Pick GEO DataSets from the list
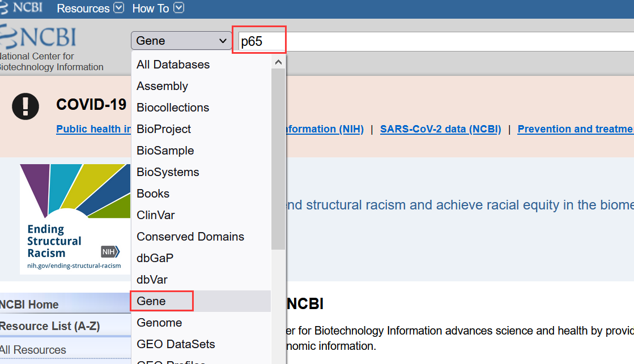 (x=176, y=344)
